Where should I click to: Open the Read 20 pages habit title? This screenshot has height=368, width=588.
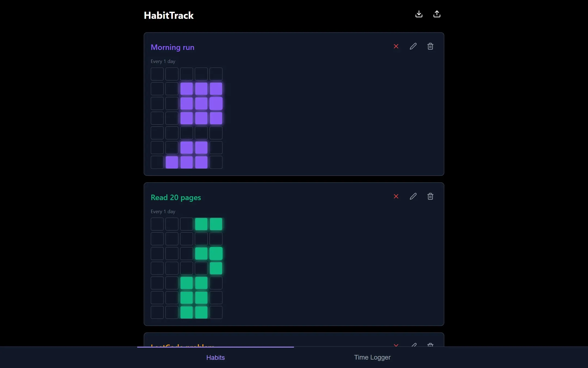pos(176,197)
